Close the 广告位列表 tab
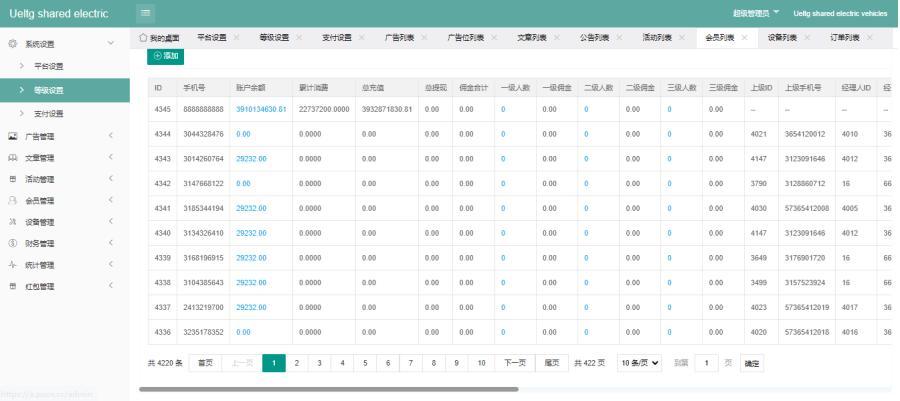The image size is (900, 401). [x=494, y=38]
